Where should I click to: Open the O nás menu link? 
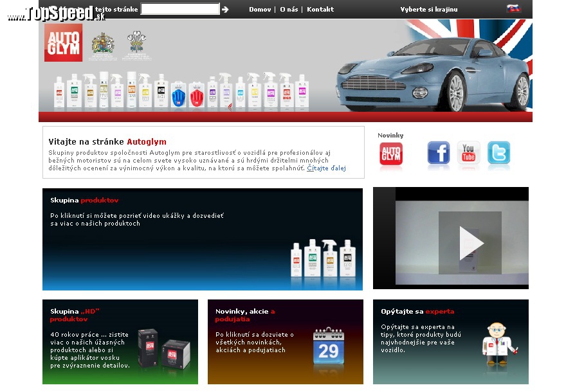tap(289, 10)
